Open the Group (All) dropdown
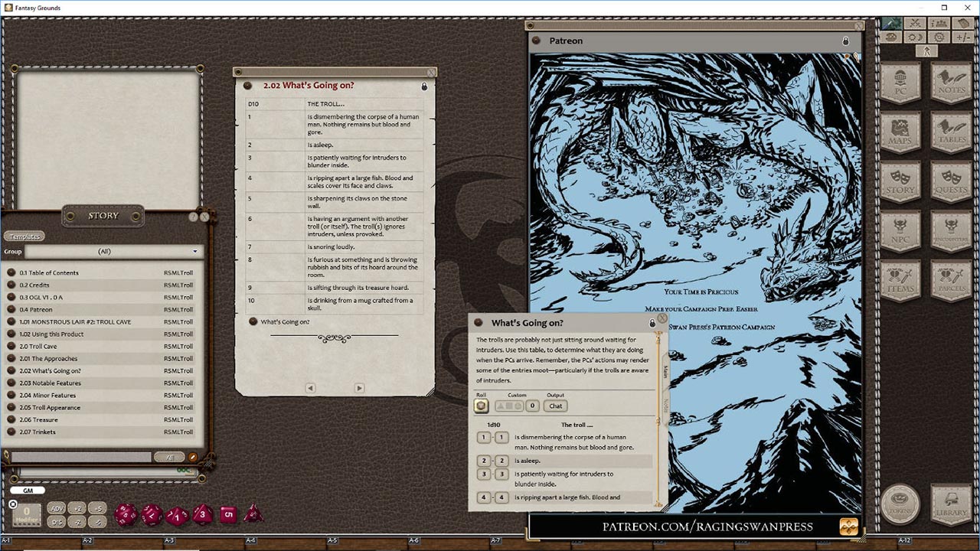Screen dimensions: 980x551 click(x=195, y=251)
